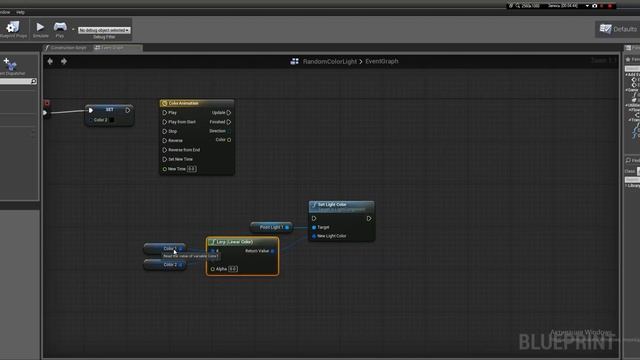
Task: Select the Lerp (Linear Color) node title
Action: [x=235, y=242]
